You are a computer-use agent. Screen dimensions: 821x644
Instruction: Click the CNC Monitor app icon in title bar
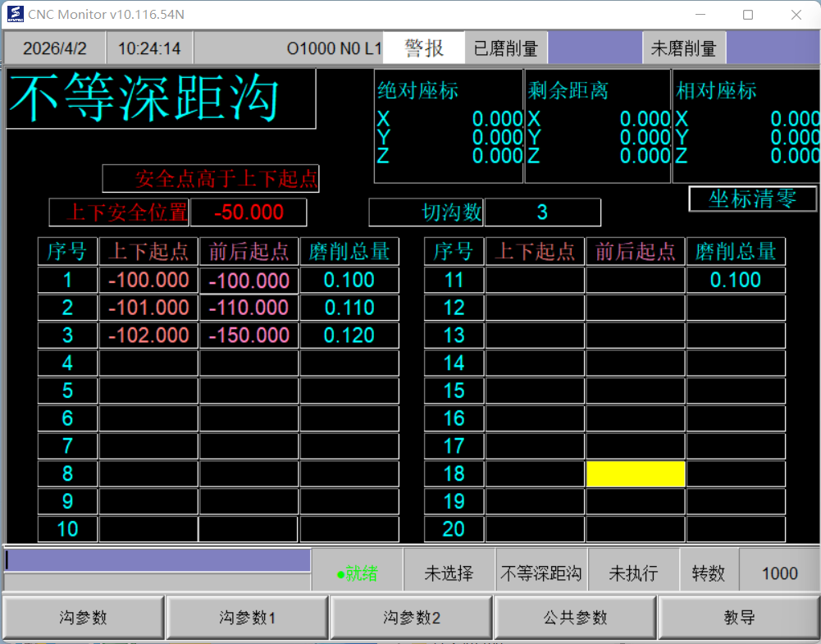click(15, 15)
